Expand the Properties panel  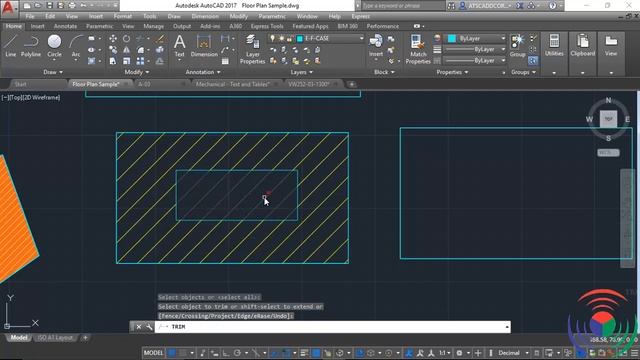point(452,72)
